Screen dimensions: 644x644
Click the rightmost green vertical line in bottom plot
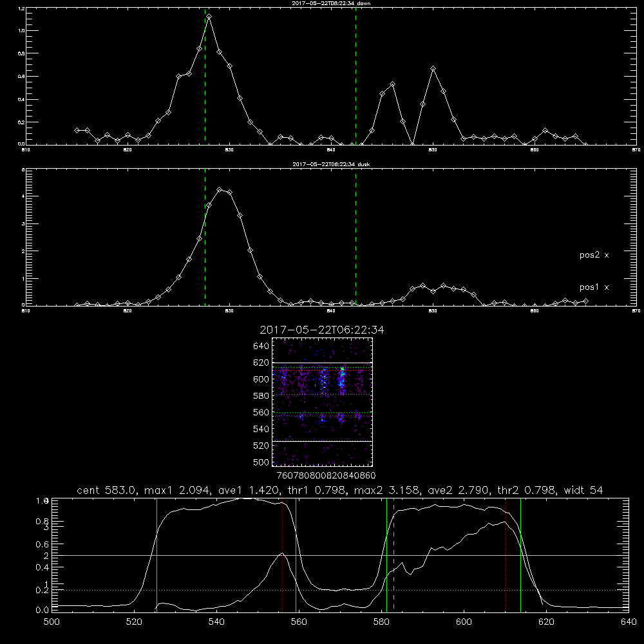click(x=520, y=555)
